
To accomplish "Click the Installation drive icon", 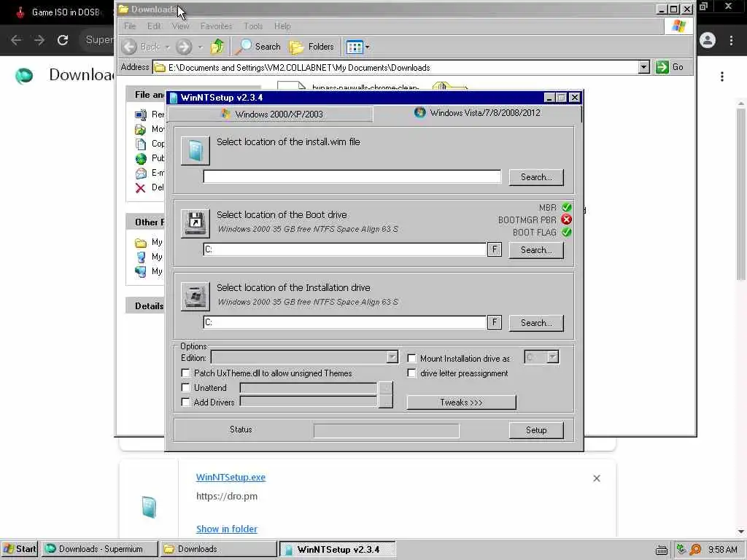I will pos(195,296).
